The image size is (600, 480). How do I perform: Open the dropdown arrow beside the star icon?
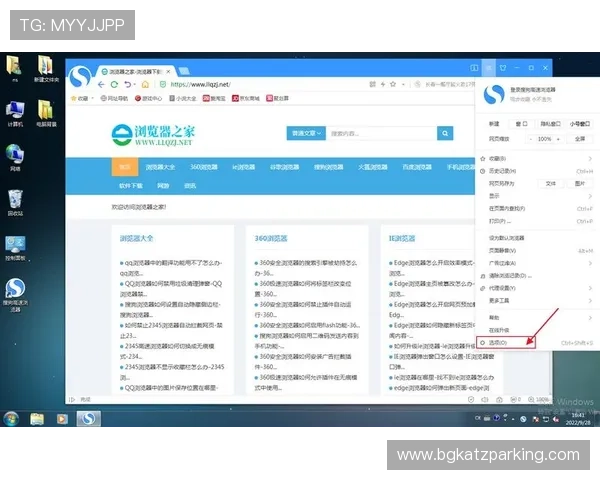tap(403, 85)
